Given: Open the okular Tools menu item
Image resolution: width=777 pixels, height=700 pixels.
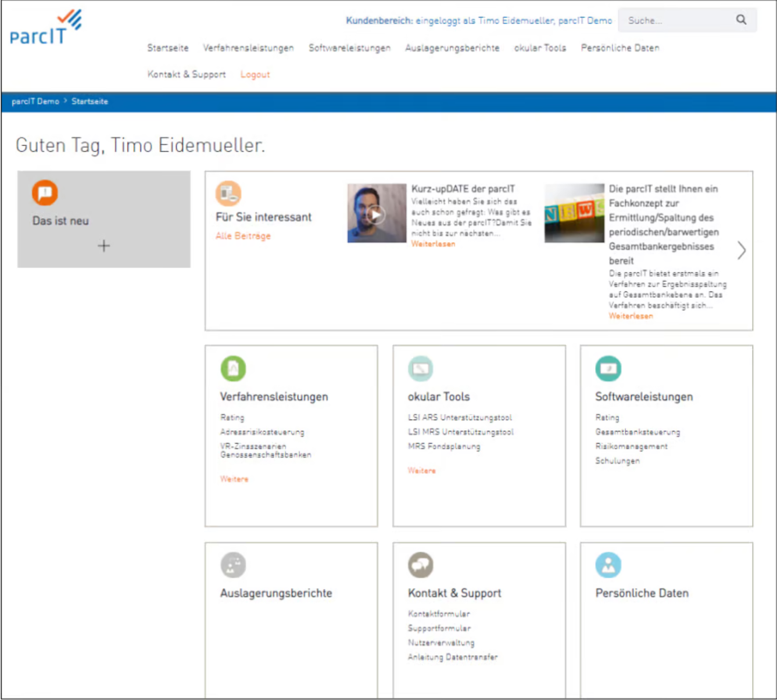Looking at the screenshot, I should tap(540, 48).
